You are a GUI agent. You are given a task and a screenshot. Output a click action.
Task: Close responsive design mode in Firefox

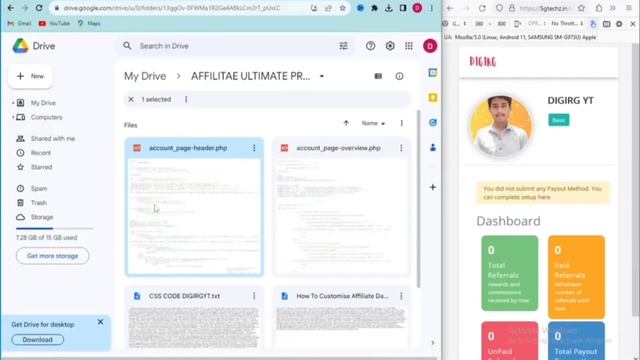(633, 24)
